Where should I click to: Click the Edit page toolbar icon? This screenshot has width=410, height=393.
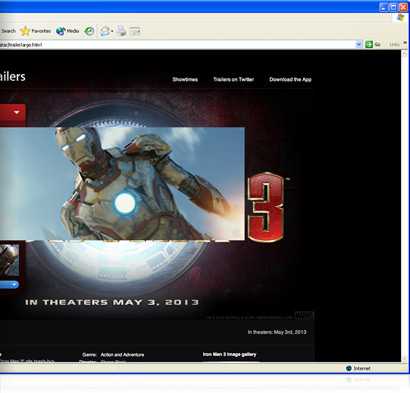click(x=135, y=31)
